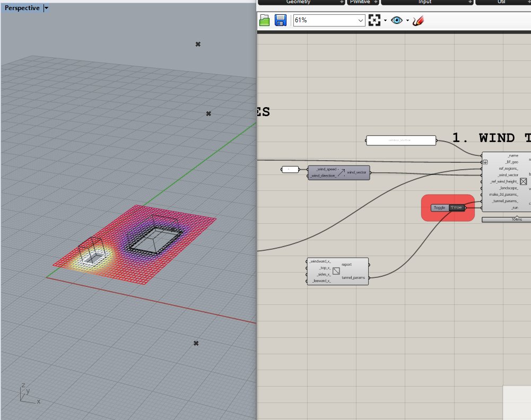Click the tunnel params component icon

tap(336, 271)
